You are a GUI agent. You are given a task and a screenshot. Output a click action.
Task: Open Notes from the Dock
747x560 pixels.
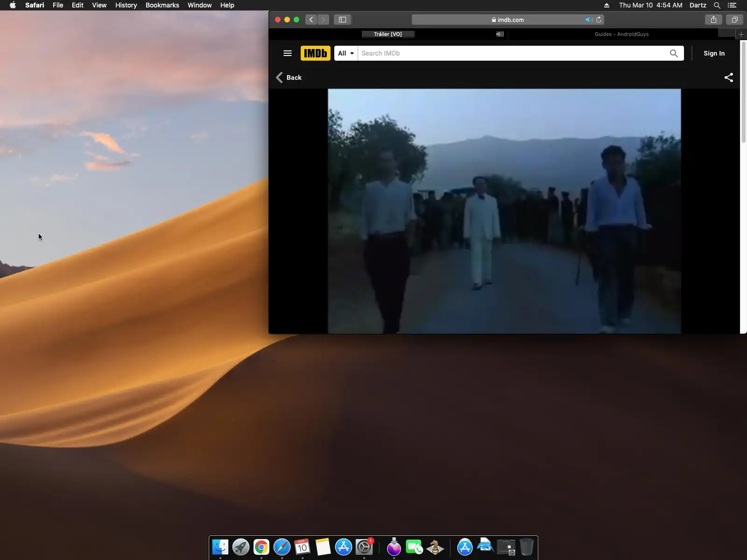pyautogui.click(x=323, y=547)
